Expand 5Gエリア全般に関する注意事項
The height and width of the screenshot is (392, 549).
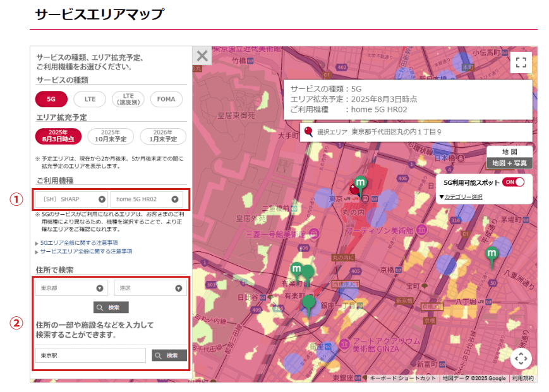[x=79, y=242]
